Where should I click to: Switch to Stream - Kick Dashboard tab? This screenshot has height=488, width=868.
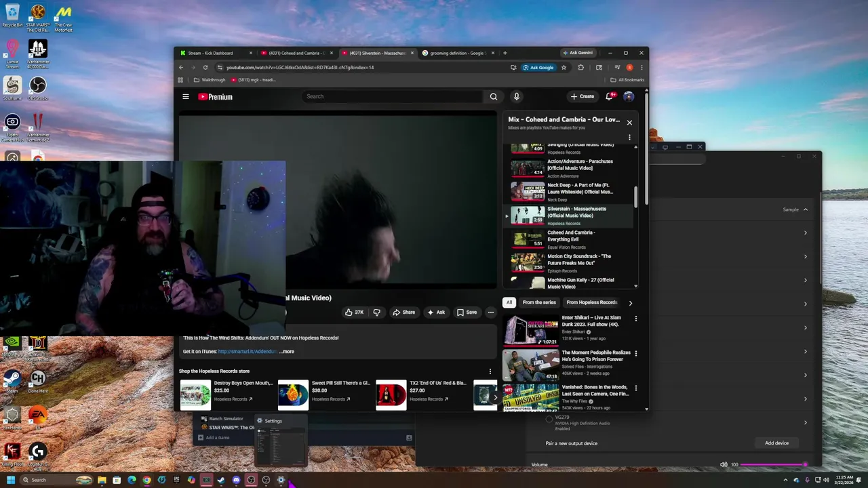pyautogui.click(x=214, y=53)
